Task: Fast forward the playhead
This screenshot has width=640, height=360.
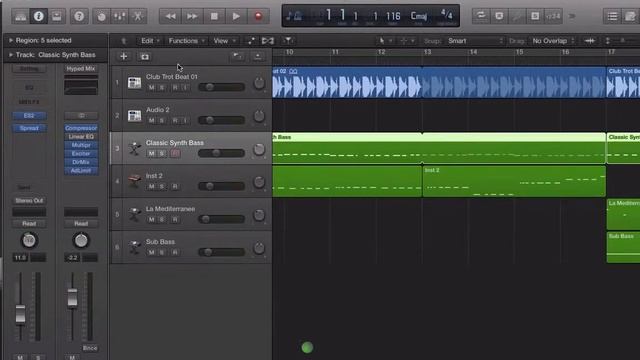Action: pos(192,16)
